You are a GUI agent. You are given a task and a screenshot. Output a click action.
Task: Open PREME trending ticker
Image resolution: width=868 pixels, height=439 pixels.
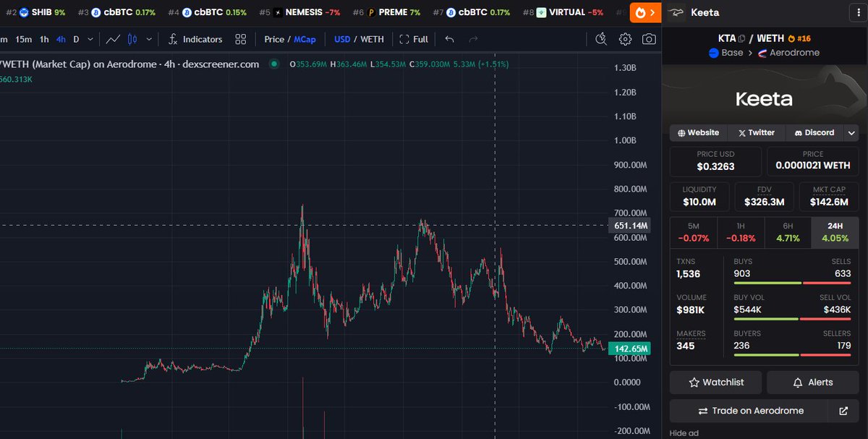(x=386, y=12)
